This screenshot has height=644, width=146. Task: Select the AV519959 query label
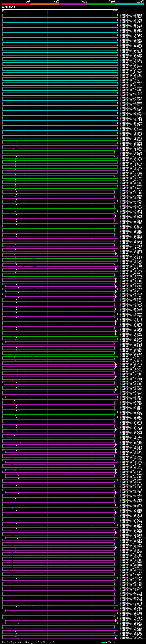pos(8,7)
